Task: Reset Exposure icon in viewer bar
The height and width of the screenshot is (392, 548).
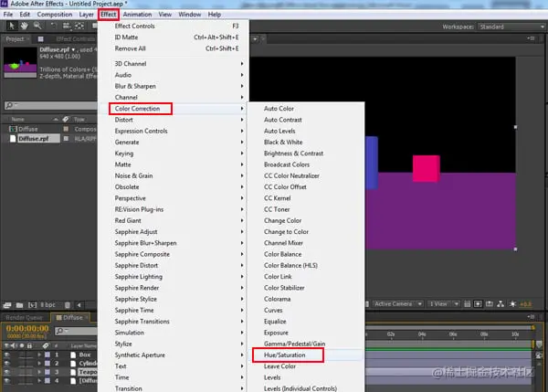Action: [x=512, y=304]
